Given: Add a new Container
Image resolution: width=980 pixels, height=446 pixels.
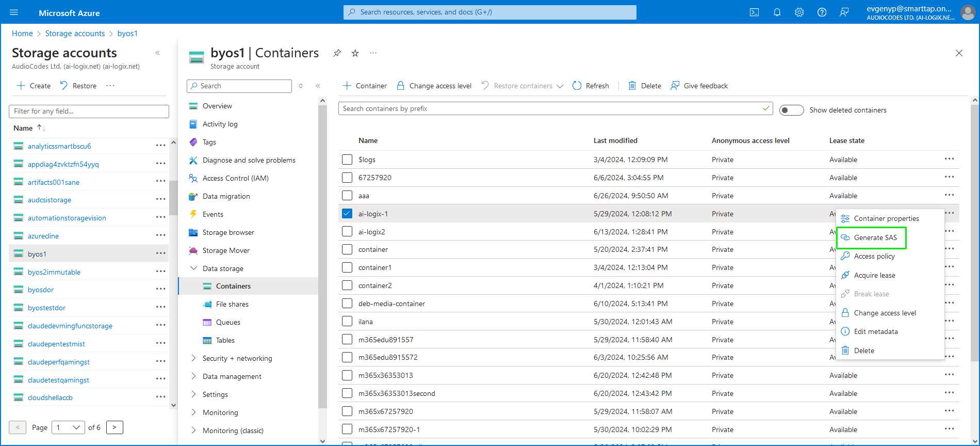Looking at the screenshot, I should 365,86.
